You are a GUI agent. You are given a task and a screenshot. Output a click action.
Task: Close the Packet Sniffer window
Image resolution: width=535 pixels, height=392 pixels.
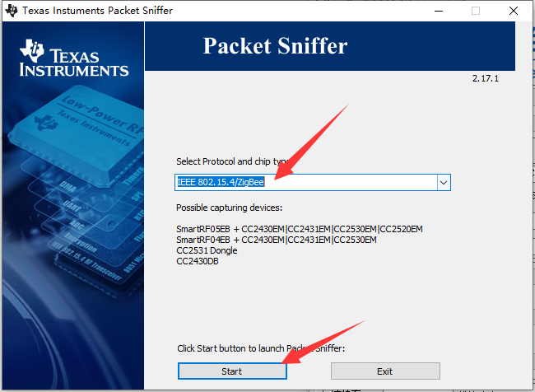pos(514,11)
